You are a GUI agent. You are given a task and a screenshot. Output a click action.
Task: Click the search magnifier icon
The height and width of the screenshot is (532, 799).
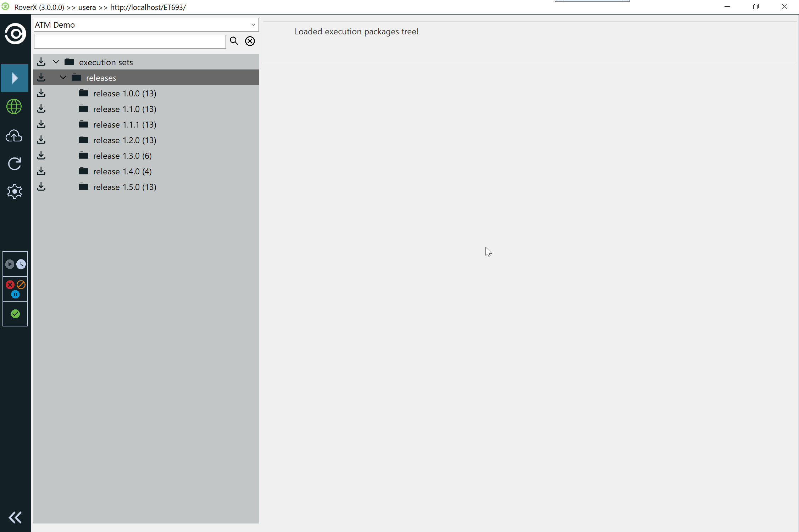coord(234,41)
